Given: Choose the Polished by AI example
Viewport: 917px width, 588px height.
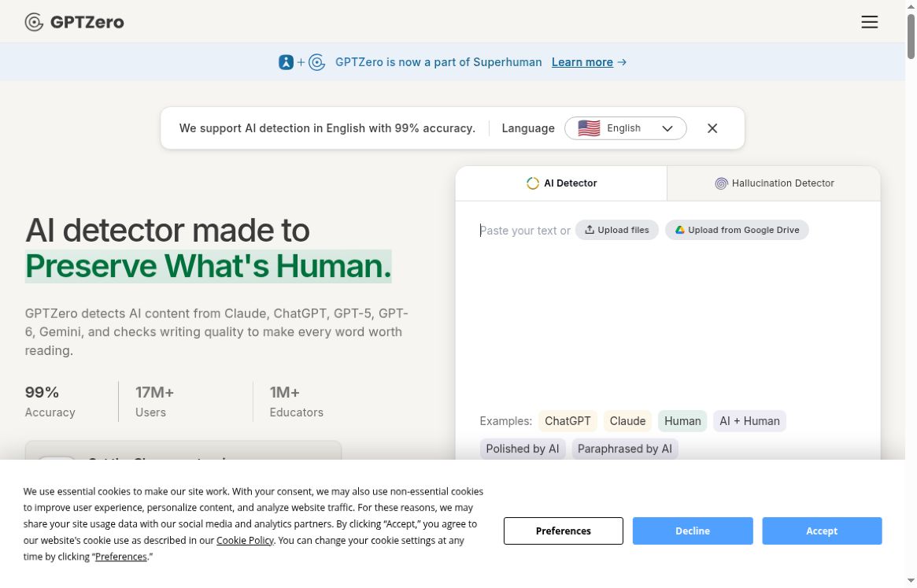Looking at the screenshot, I should (x=522, y=449).
